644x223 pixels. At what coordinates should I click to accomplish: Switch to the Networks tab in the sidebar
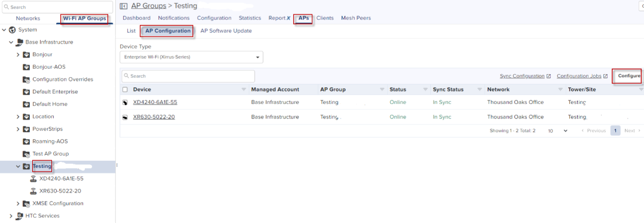click(x=28, y=19)
